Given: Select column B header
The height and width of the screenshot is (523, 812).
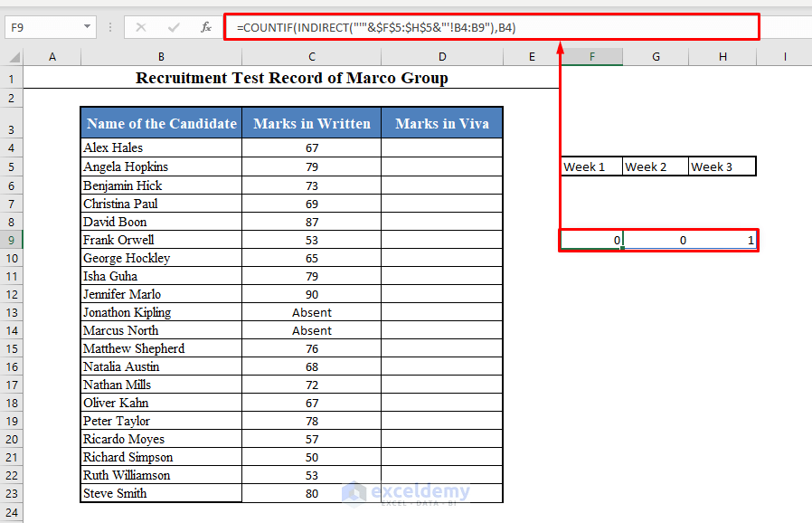Looking at the screenshot, I should [160, 56].
